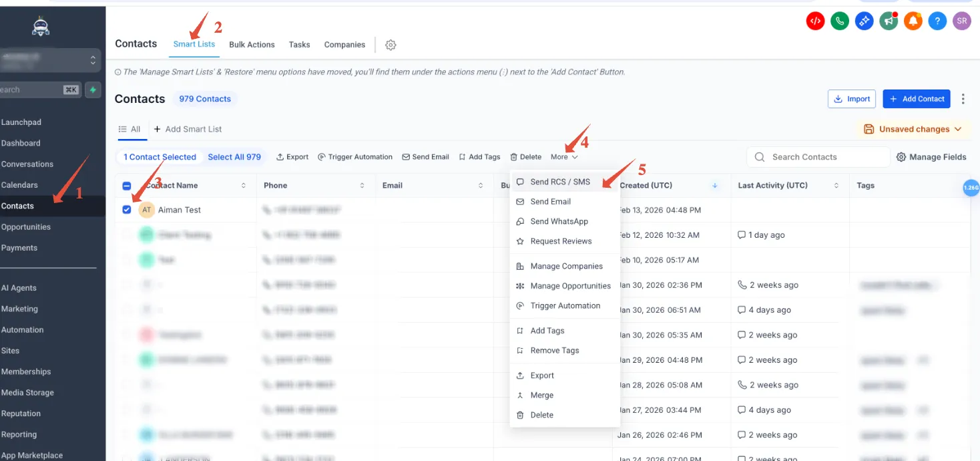Click the AT avatar of Aiman Test
The image size is (980, 461).
click(x=147, y=210)
